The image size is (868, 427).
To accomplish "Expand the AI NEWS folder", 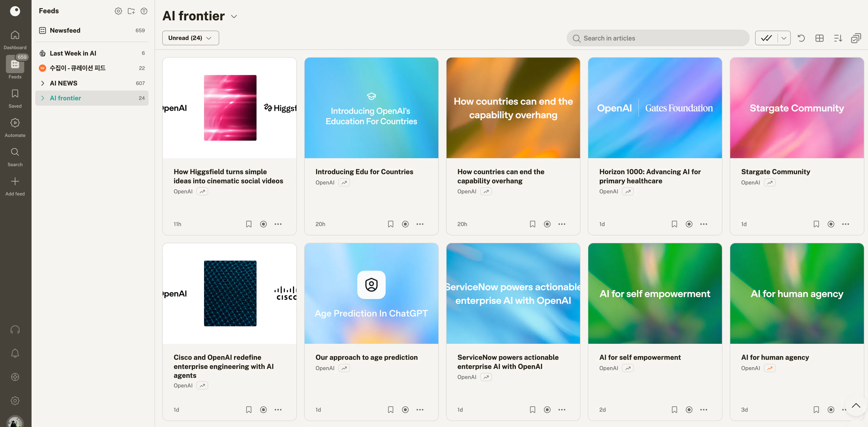I will [x=43, y=83].
